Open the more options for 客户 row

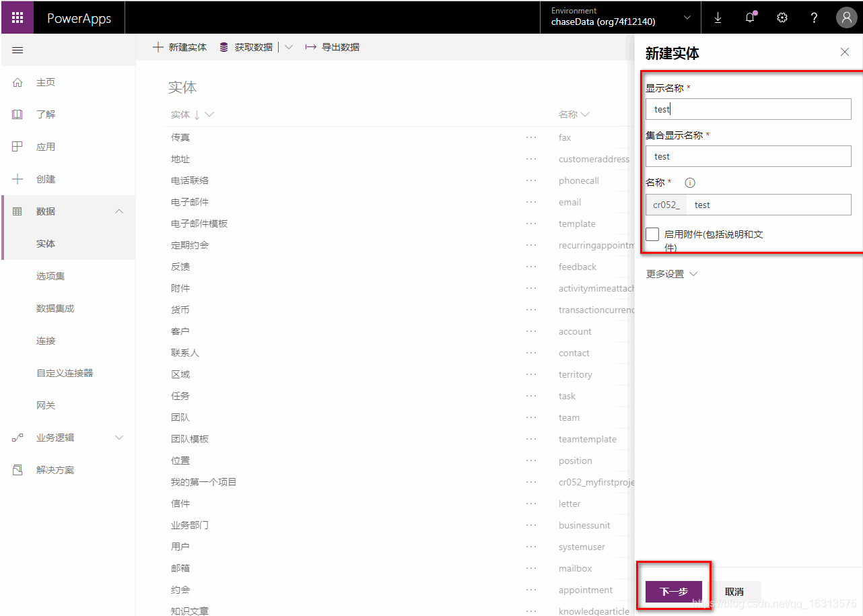pyautogui.click(x=531, y=331)
